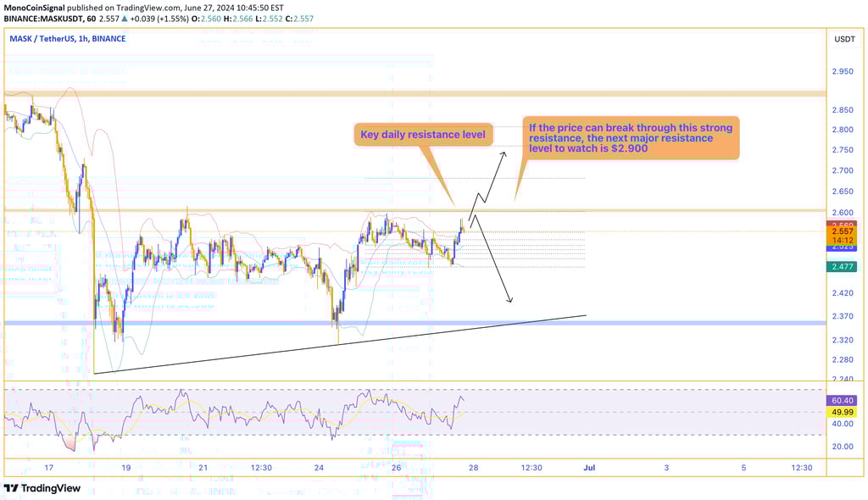Select the orange $2.900 resistance annotation
Screen dimensions: 868x500
[631, 139]
